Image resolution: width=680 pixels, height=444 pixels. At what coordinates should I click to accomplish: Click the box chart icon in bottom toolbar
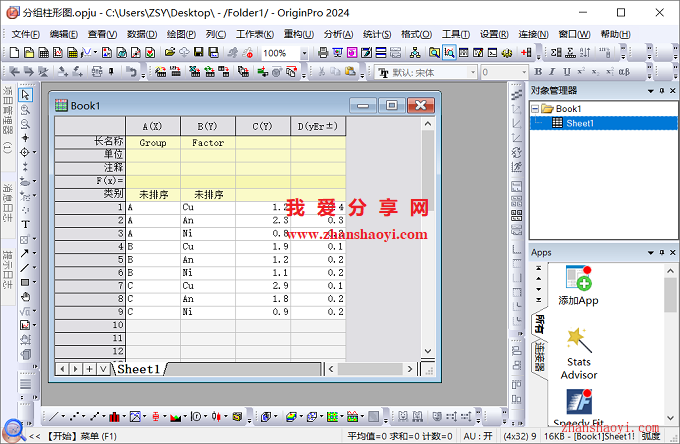[155, 417]
